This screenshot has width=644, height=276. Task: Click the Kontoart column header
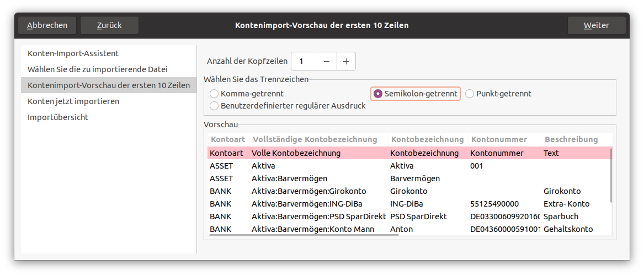227,139
